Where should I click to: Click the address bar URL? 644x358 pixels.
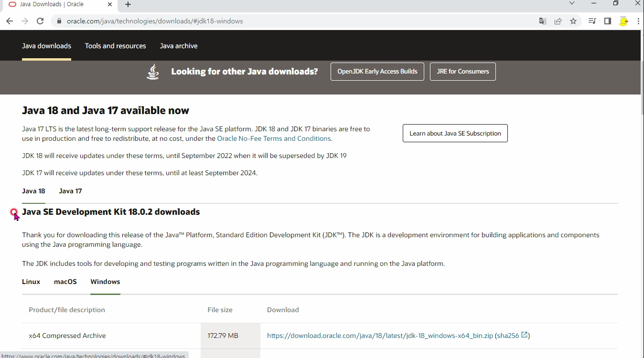pyautogui.click(x=155, y=21)
